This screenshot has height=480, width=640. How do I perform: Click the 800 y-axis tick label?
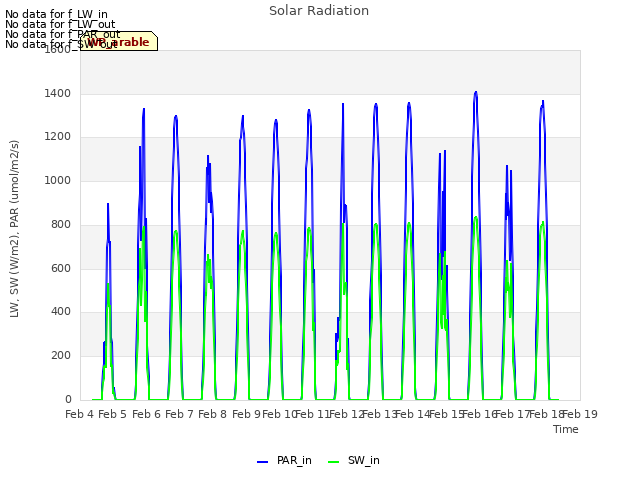pyautogui.click(x=61, y=224)
